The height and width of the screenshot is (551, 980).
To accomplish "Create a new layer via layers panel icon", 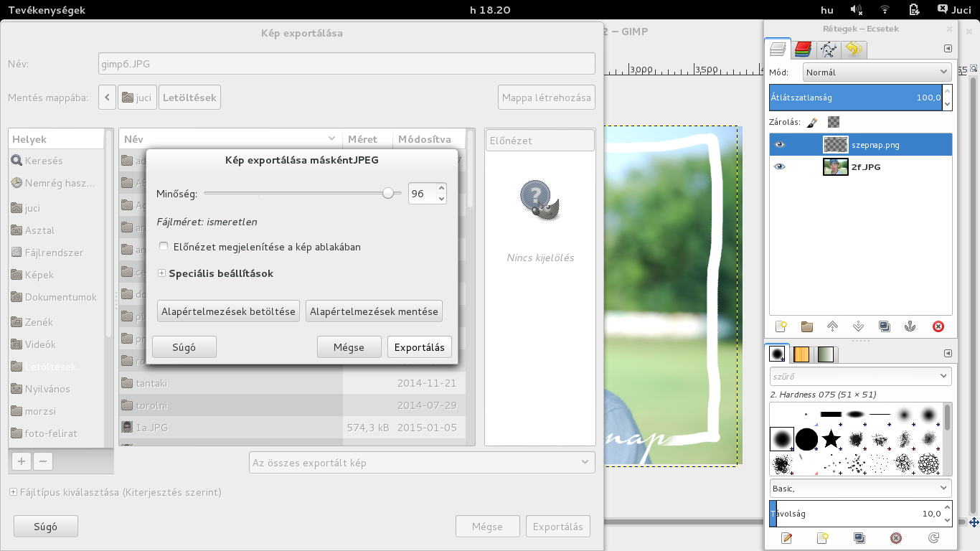I will (781, 326).
